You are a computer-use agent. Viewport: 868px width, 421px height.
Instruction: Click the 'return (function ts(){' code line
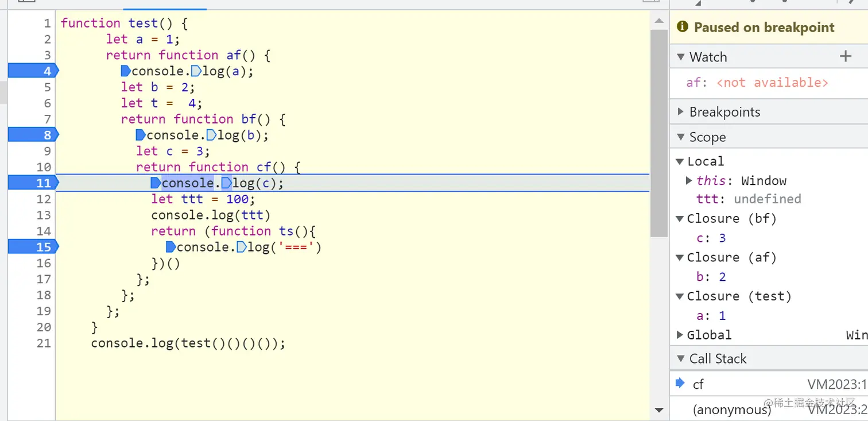[x=234, y=231]
